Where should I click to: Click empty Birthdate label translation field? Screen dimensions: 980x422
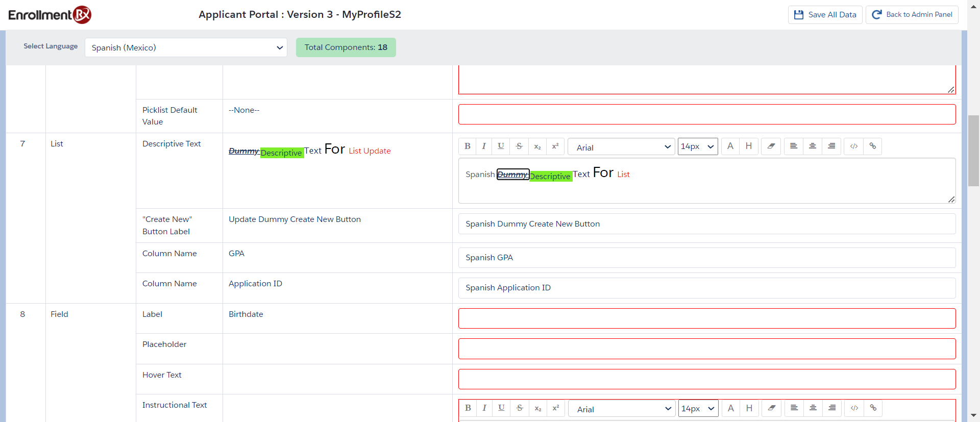[706, 318]
